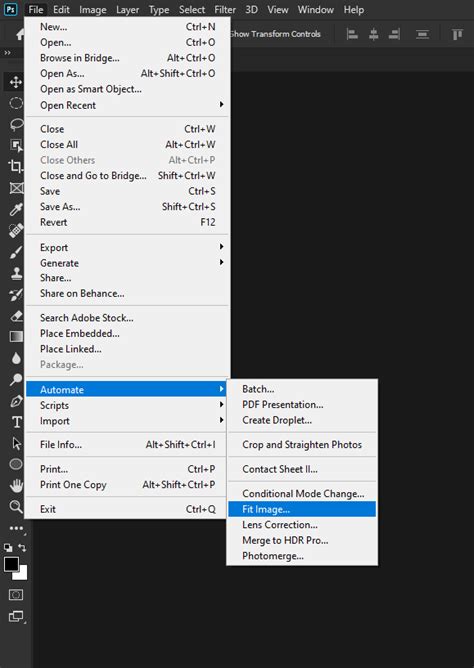The width and height of the screenshot is (474, 668).
Task: Select the Type tool
Action: pyautogui.click(x=16, y=422)
